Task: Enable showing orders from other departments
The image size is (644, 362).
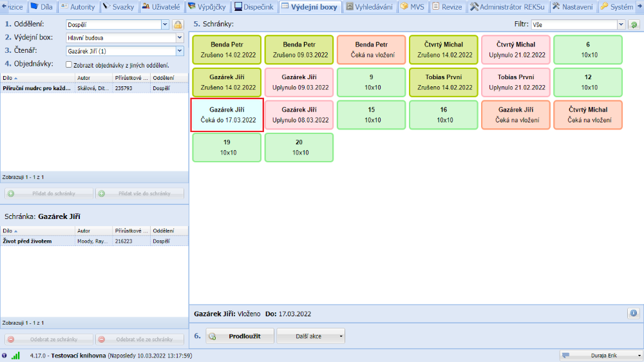Action: click(x=69, y=64)
